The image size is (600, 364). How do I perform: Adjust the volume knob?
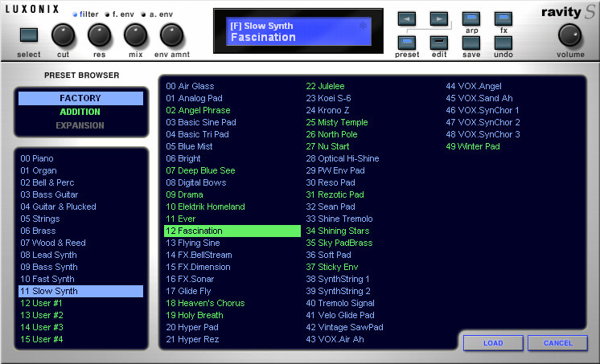(569, 35)
